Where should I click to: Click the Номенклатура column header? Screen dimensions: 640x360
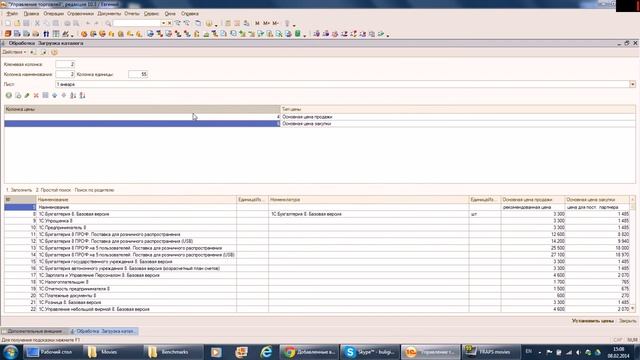369,200
